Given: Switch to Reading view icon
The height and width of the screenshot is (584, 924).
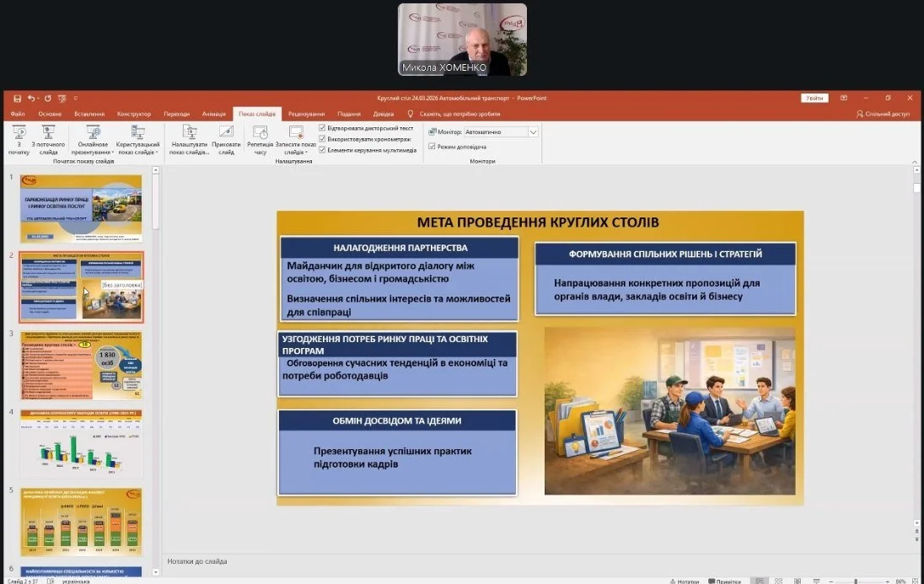Looking at the screenshot, I should pyautogui.click(x=798, y=581).
